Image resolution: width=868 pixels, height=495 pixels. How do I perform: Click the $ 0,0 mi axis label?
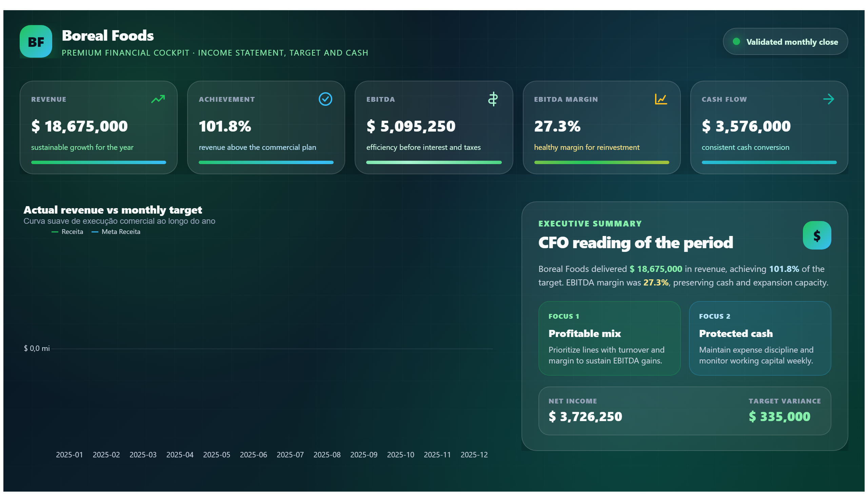point(37,348)
